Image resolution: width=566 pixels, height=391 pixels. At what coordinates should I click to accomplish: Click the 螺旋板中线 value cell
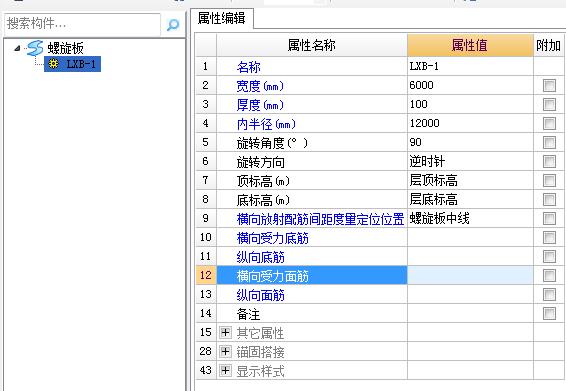click(x=470, y=218)
